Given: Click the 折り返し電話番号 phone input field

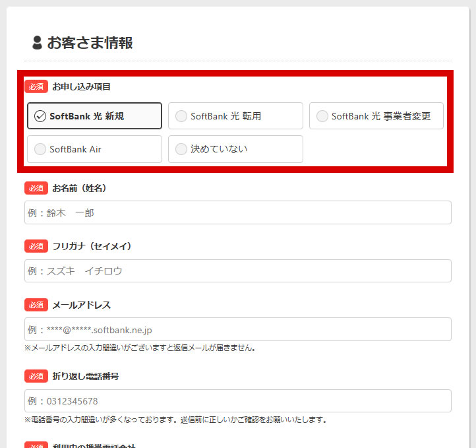Looking at the screenshot, I should tap(237, 401).
